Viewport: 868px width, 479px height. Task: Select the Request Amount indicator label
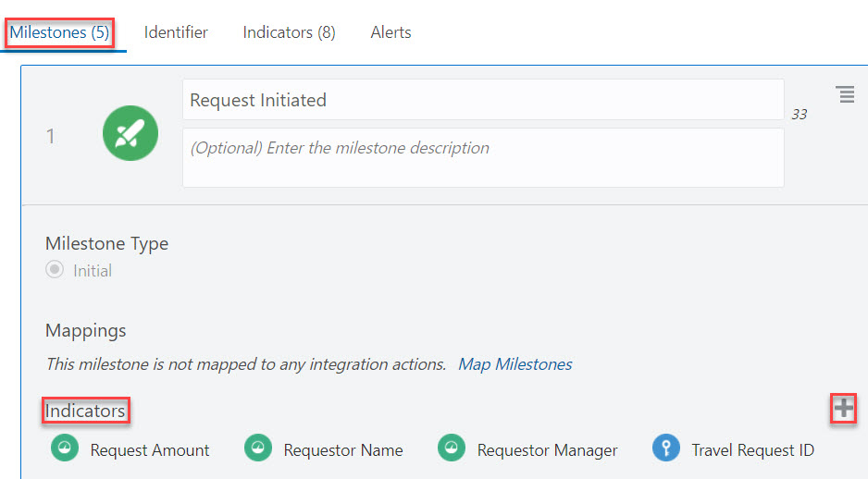pyautogui.click(x=150, y=450)
